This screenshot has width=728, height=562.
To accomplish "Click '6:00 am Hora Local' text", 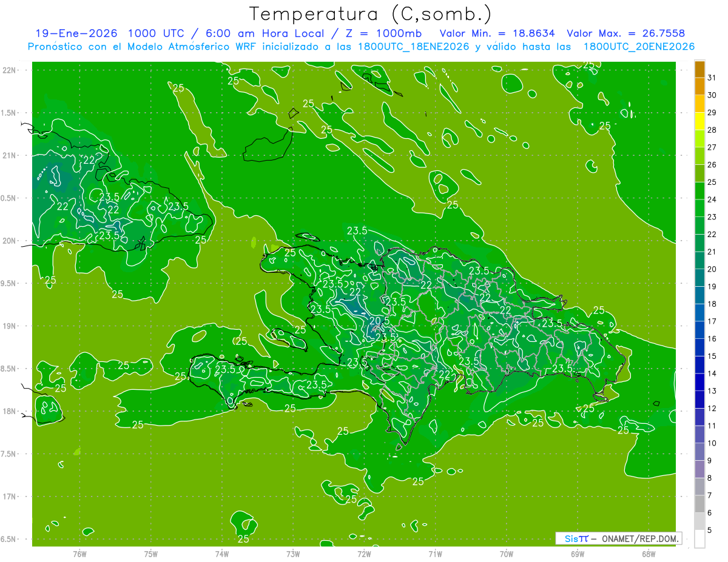I will click(x=265, y=33).
